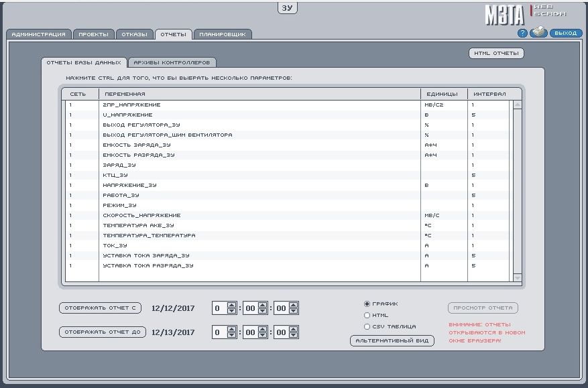Open the ПЛАНИРОВЩИК tab
The width and height of the screenshot is (588, 388).
pos(223,34)
